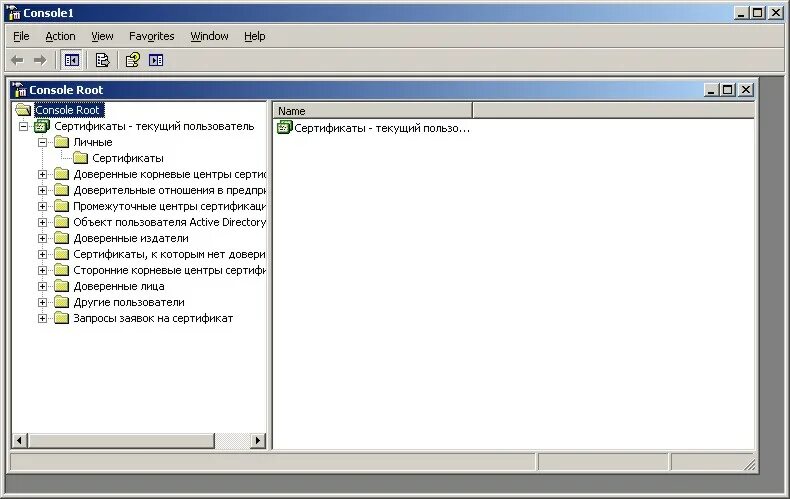
Task: Open the Help menu
Action: coord(254,36)
